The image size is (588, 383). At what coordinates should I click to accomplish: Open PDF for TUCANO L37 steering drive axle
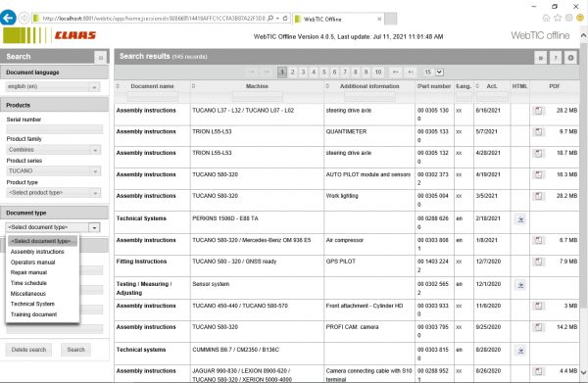[x=538, y=111]
